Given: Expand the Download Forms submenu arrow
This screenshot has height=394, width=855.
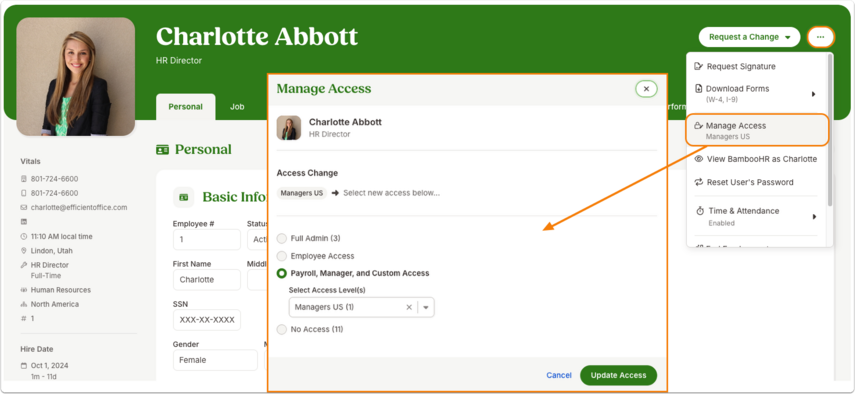Looking at the screenshot, I should point(814,94).
